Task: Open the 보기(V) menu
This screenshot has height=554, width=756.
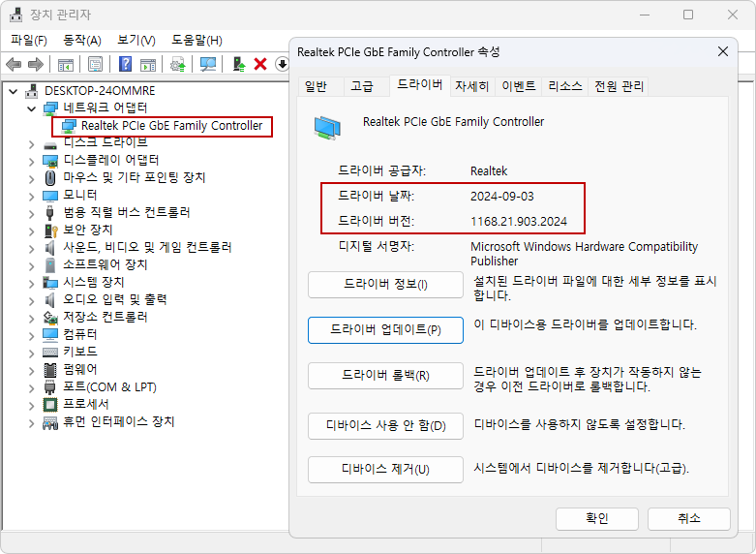Action: point(136,40)
